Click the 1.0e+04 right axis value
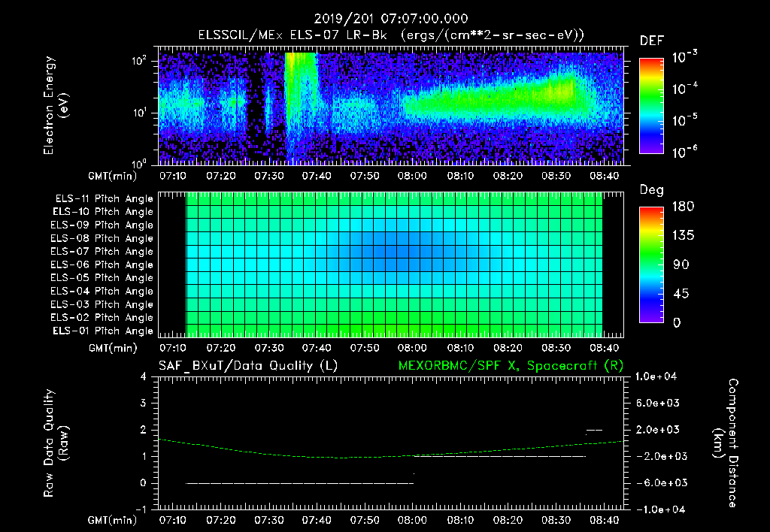 (x=656, y=376)
